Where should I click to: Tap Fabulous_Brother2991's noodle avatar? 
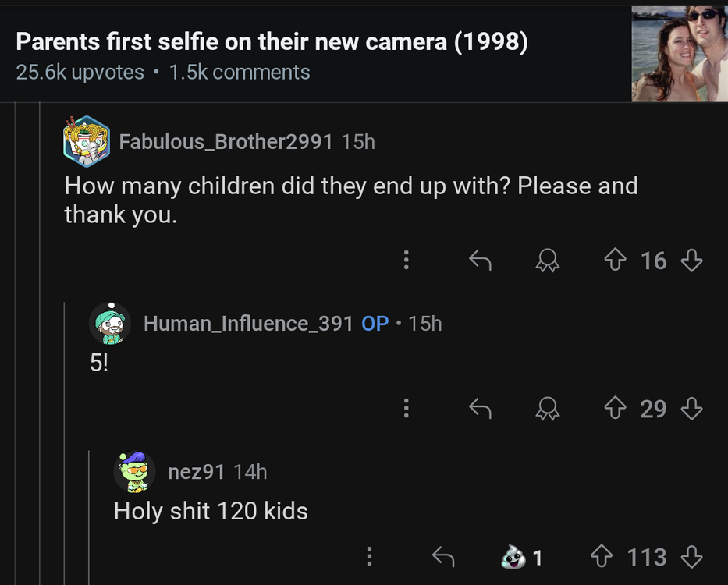pyautogui.click(x=87, y=142)
